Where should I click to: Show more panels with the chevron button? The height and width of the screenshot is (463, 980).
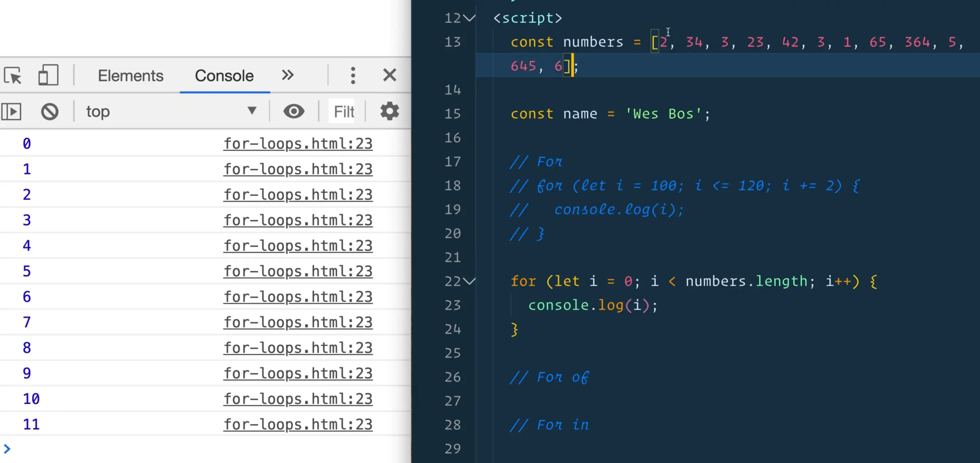point(288,75)
